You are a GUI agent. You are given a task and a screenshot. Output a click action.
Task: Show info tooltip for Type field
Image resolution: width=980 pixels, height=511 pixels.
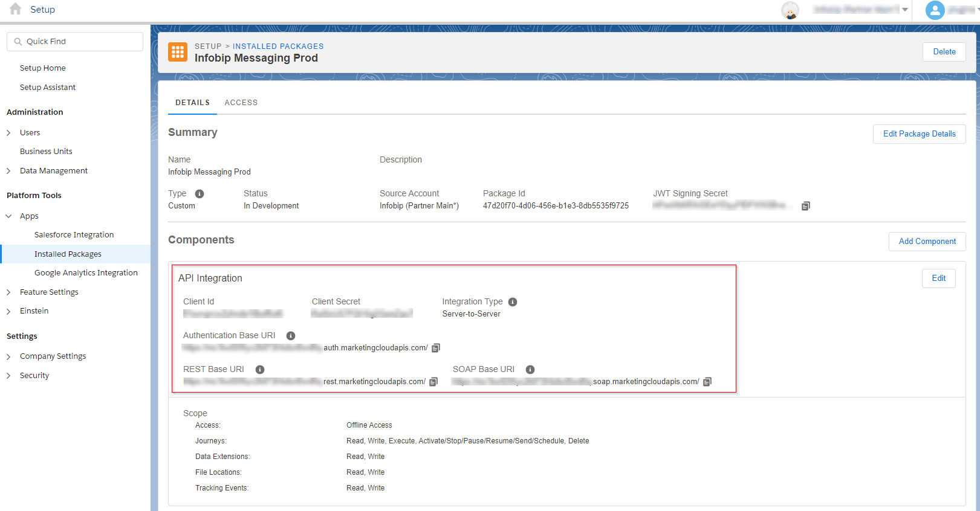tap(200, 194)
